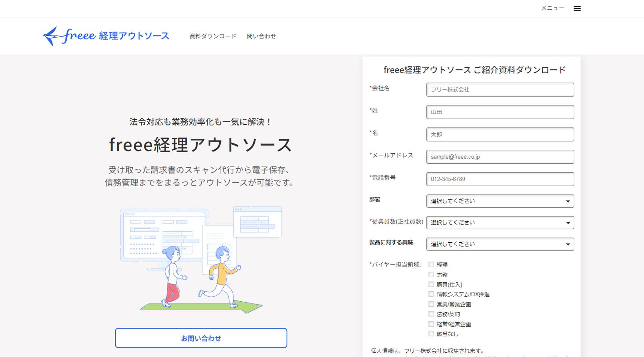Open the 従業員数(正社員数) dropdown
Screen dimensions: 644x357
pos(500,223)
